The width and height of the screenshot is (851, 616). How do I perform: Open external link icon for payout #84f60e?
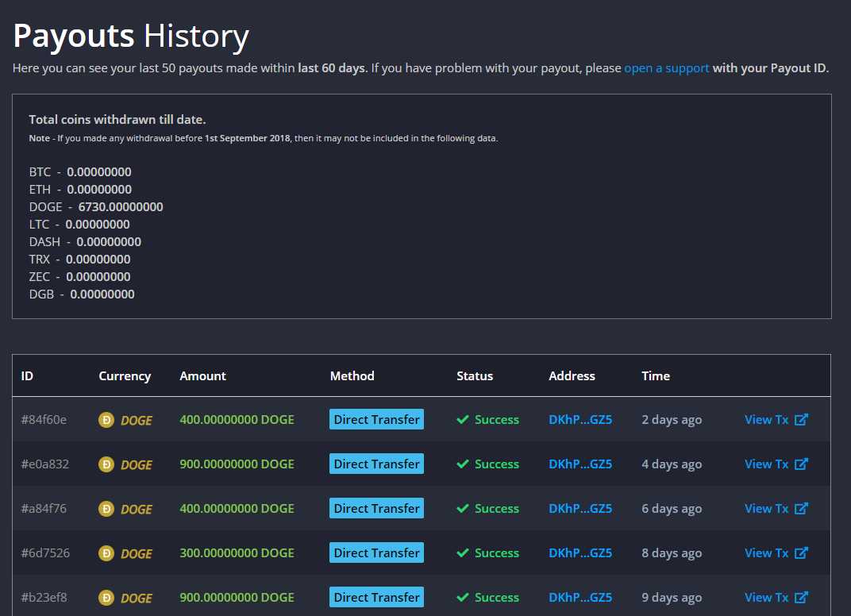802,420
